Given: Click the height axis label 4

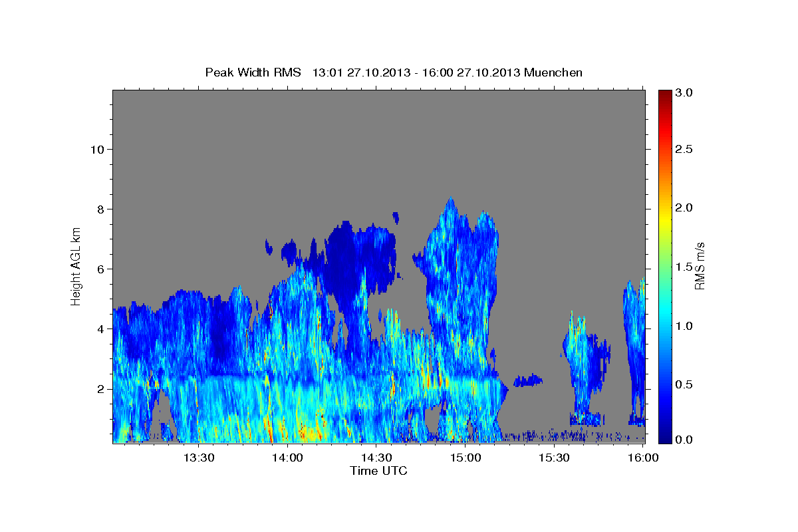Looking at the screenshot, I should (100, 329).
